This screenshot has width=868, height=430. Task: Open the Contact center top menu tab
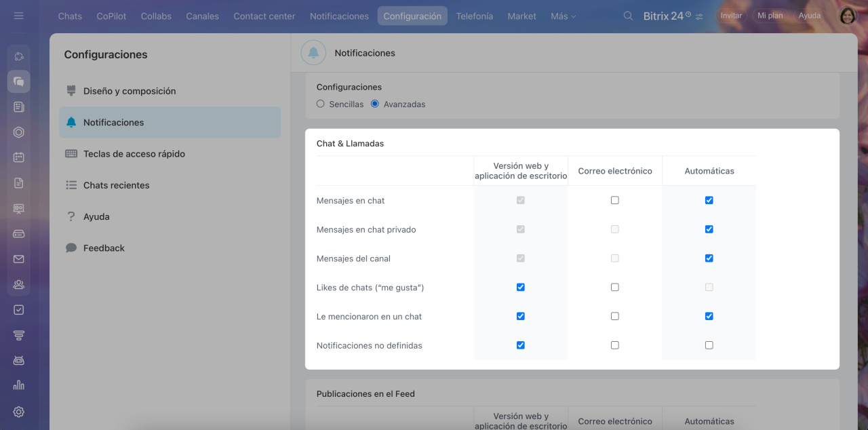click(264, 16)
